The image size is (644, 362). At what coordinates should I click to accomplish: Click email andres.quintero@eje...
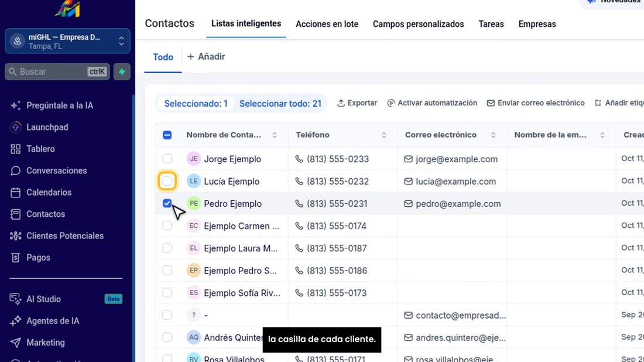(x=461, y=338)
